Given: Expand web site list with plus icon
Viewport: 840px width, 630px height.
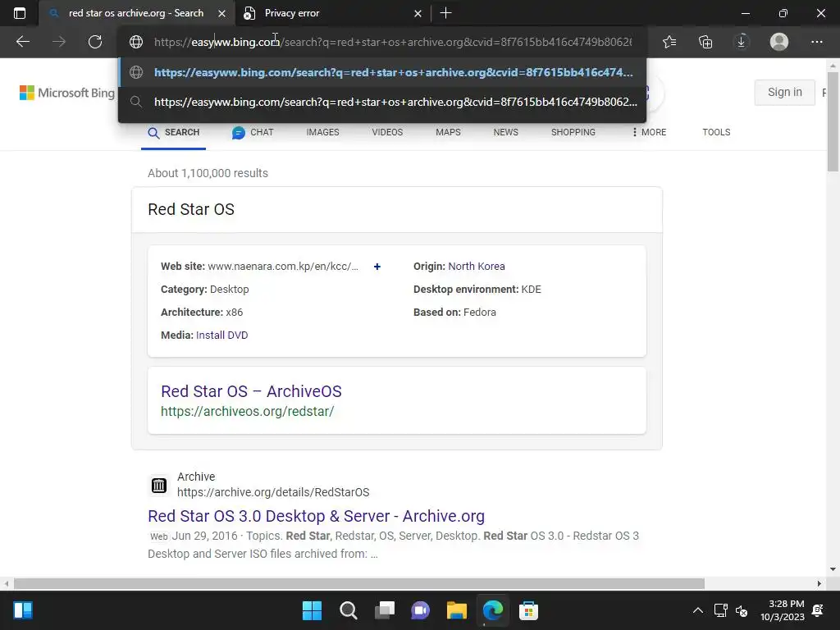Looking at the screenshot, I should (x=377, y=267).
